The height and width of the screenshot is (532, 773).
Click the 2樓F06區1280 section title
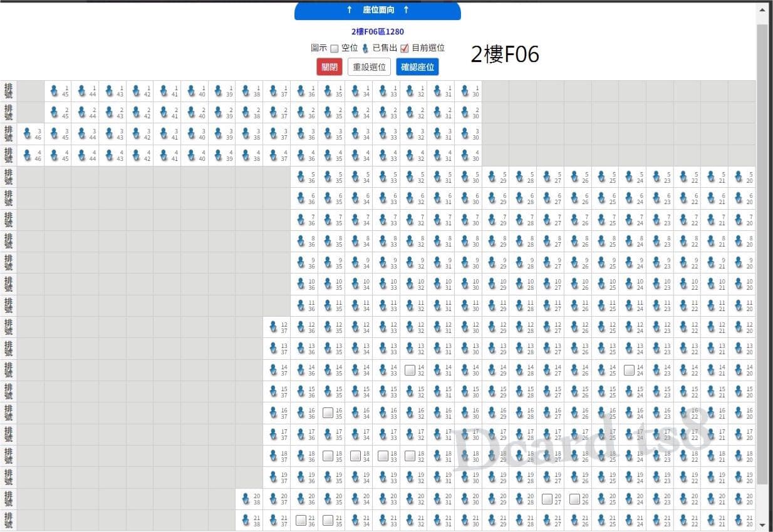point(378,31)
